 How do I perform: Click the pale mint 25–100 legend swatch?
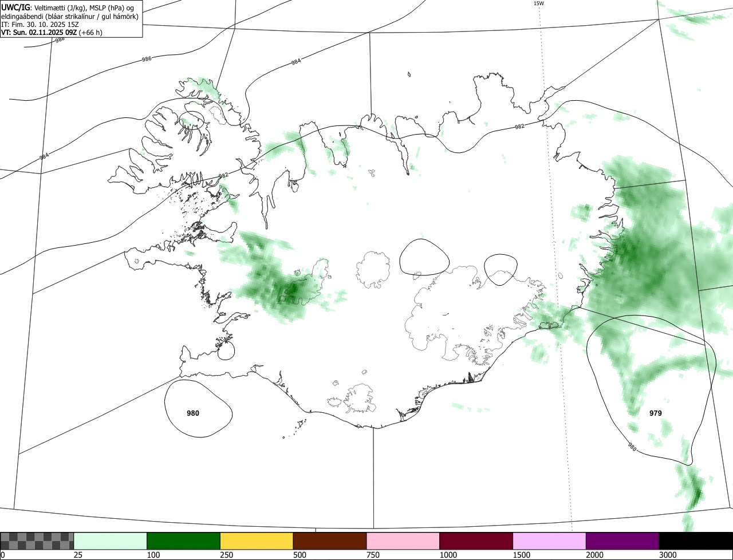tap(111, 541)
